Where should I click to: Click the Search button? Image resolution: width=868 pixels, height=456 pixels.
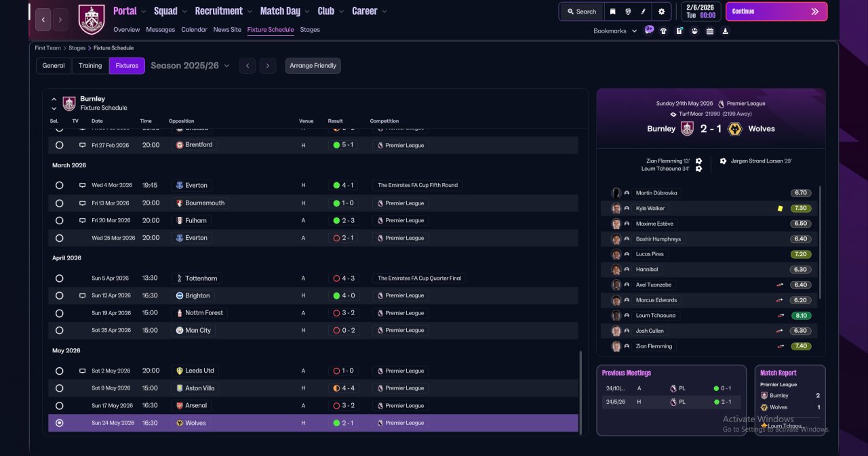tap(582, 12)
